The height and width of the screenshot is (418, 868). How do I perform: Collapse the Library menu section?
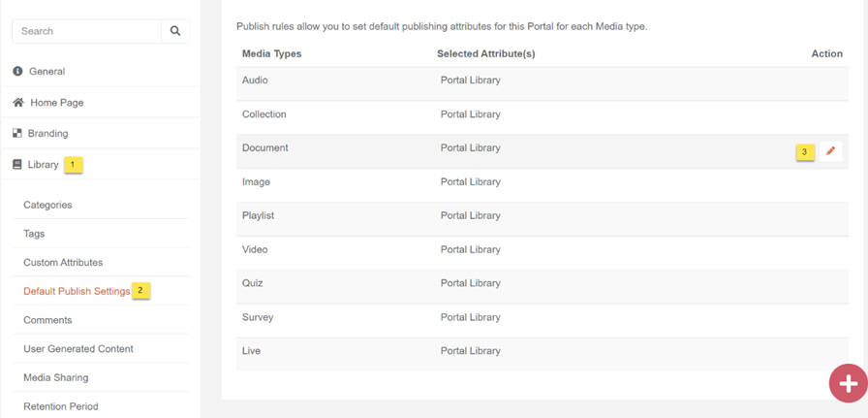tap(43, 164)
